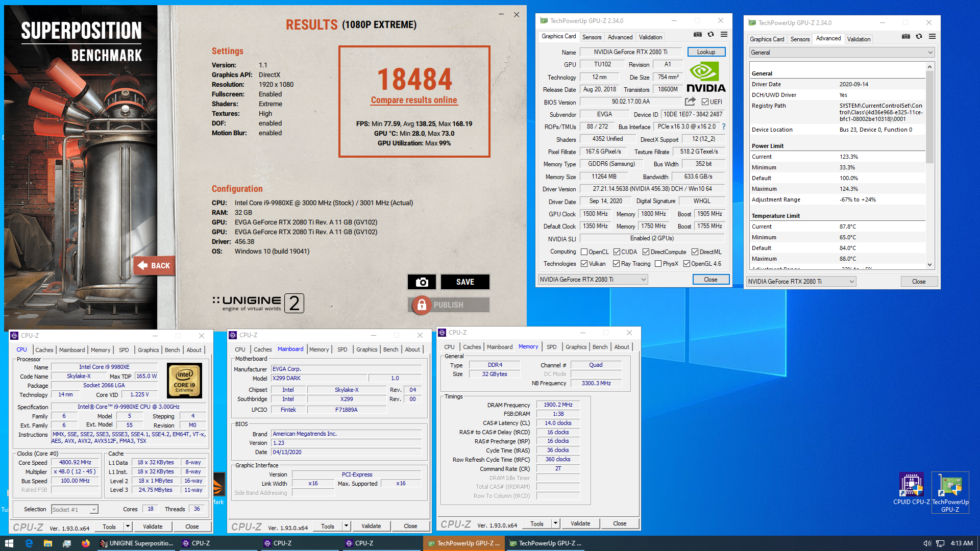This screenshot has width=980, height=551.
Task: Click the Bus Interface question mark icon
Action: (723, 127)
